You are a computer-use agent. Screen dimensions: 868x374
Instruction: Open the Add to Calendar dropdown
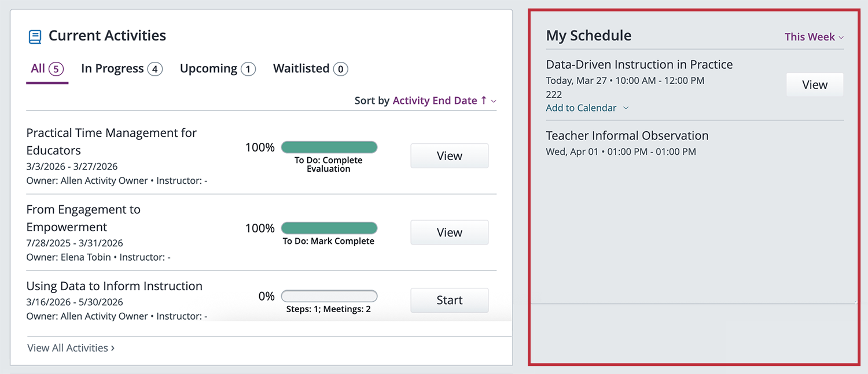click(587, 108)
